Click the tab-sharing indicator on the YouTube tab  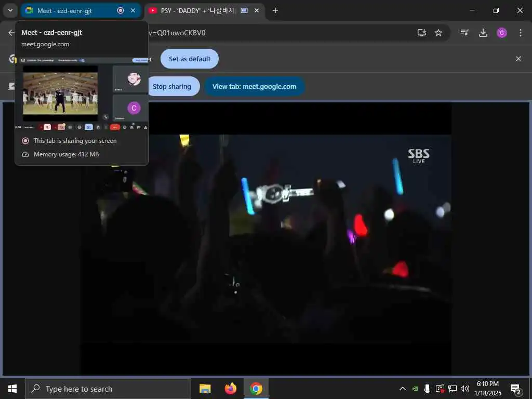[244, 10]
